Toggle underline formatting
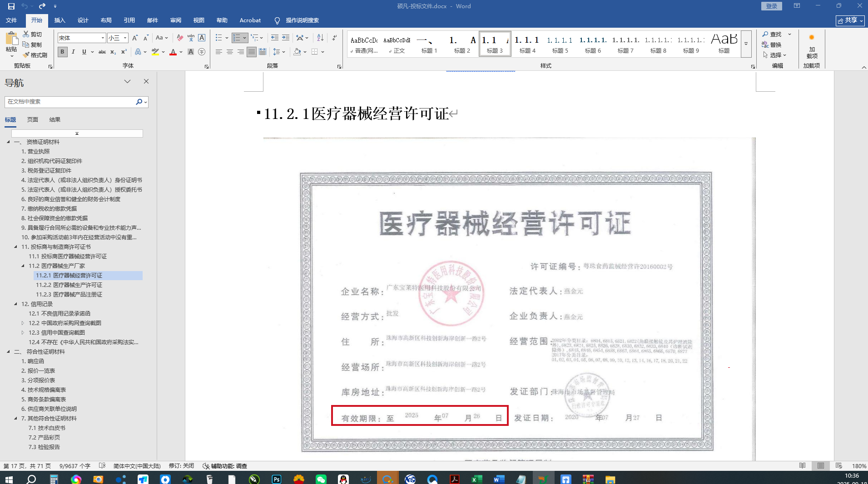 click(84, 52)
